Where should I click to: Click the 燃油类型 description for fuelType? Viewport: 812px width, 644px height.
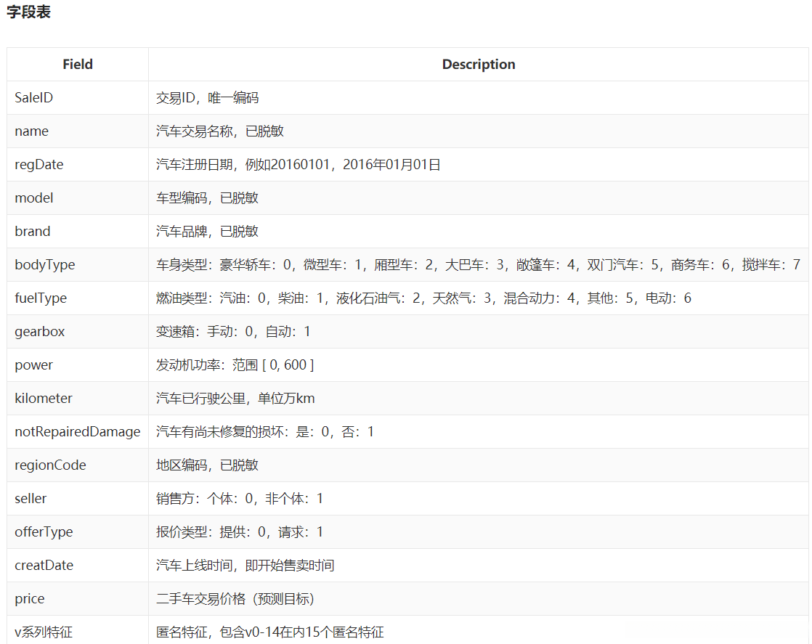(x=423, y=298)
